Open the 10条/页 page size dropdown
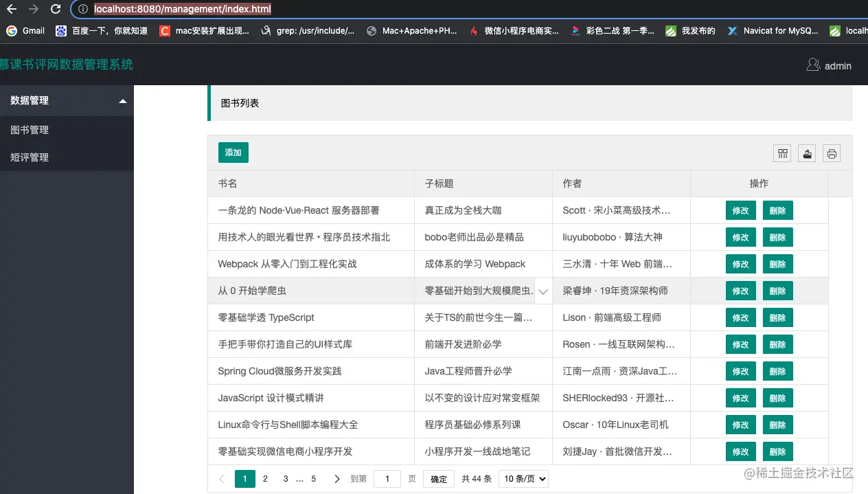Image resolution: width=868 pixels, height=494 pixels. point(523,479)
